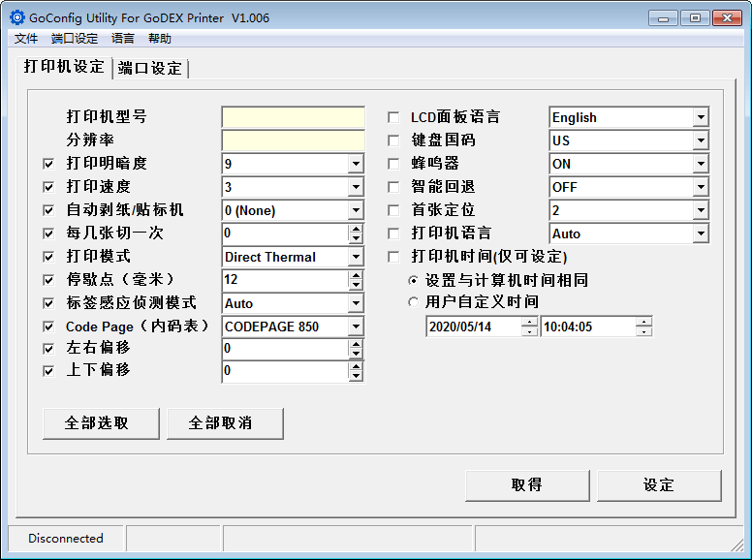
Task: Decrease the 停歇点 value with down arrow
Action: 356,285
